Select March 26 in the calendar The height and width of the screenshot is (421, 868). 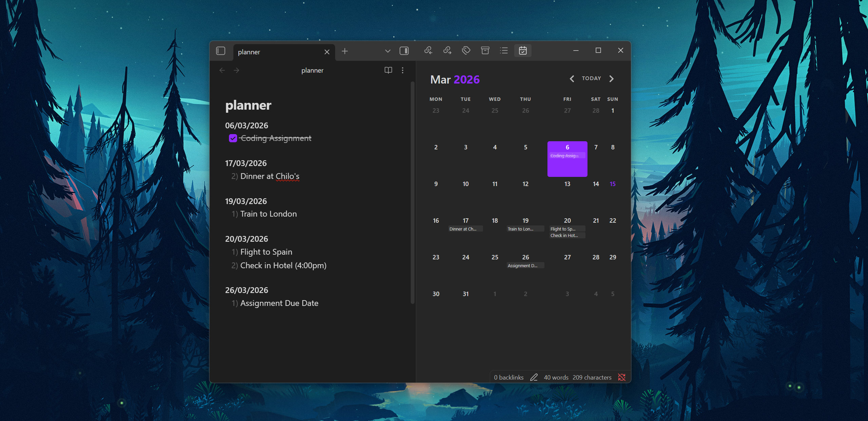[x=525, y=257]
